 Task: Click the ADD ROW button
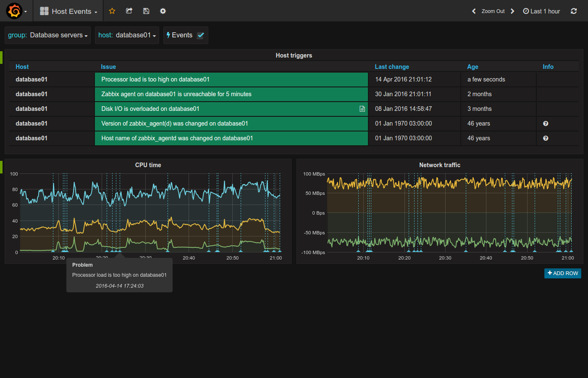(563, 273)
